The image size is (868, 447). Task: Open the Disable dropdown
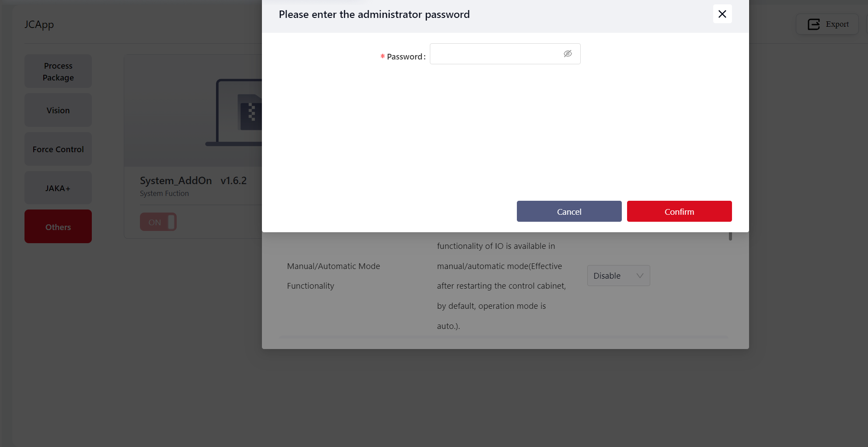point(618,276)
